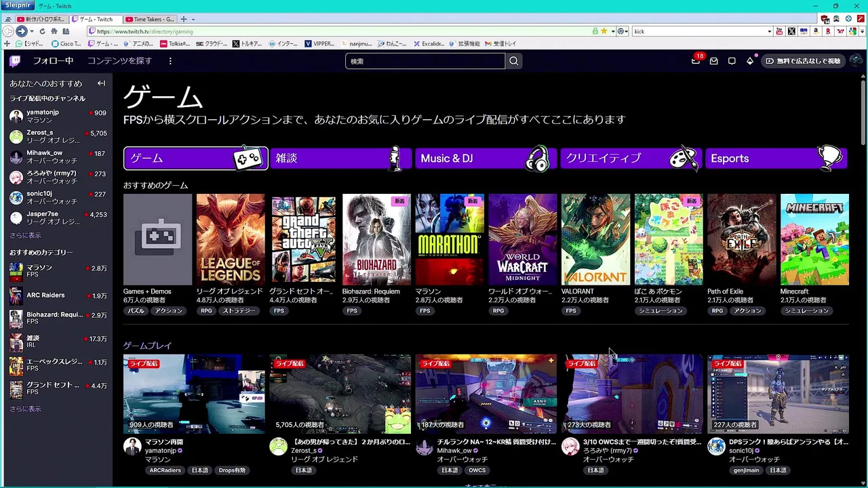This screenshot has height=488, width=868.
Task: Open the navigation history dropdown arrow
Action: point(32,31)
